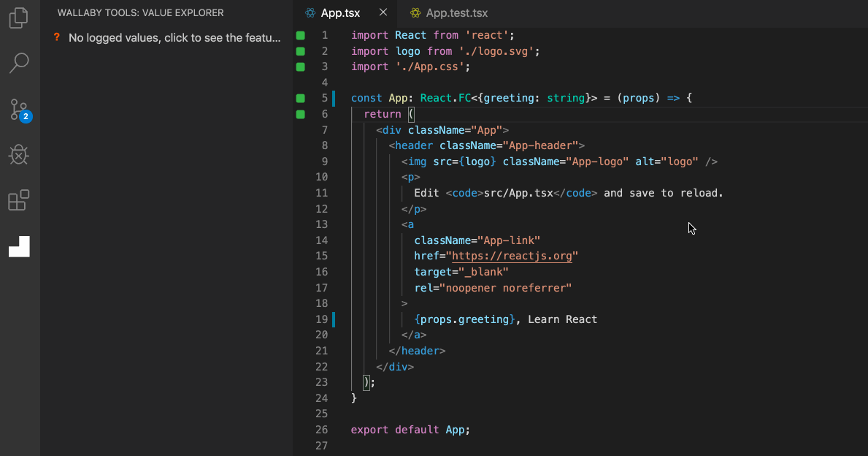The height and width of the screenshot is (456, 868).
Task: Click line number 26
Action: pyautogui.click(x=322, y=430)
